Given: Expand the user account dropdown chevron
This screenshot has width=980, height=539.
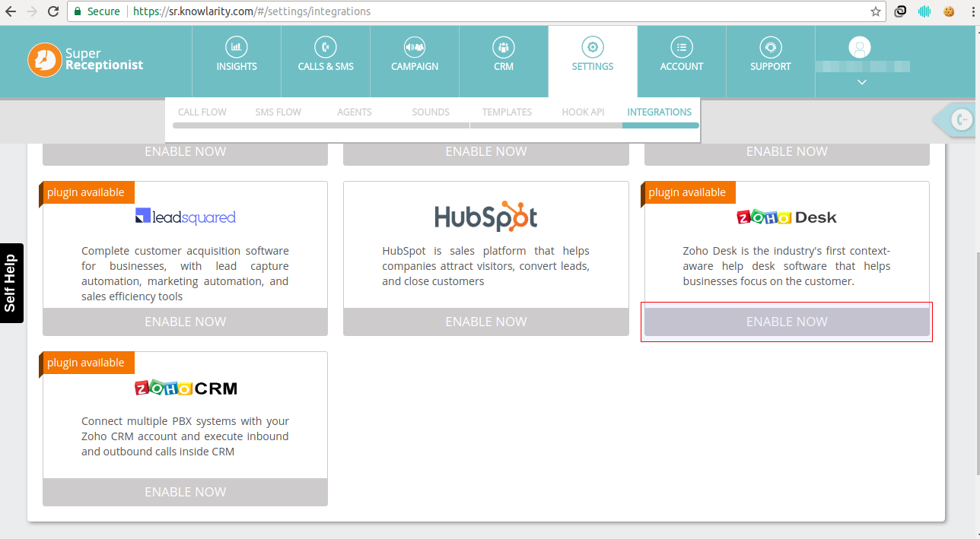Looking at the screenshot, I should point(862,82).
